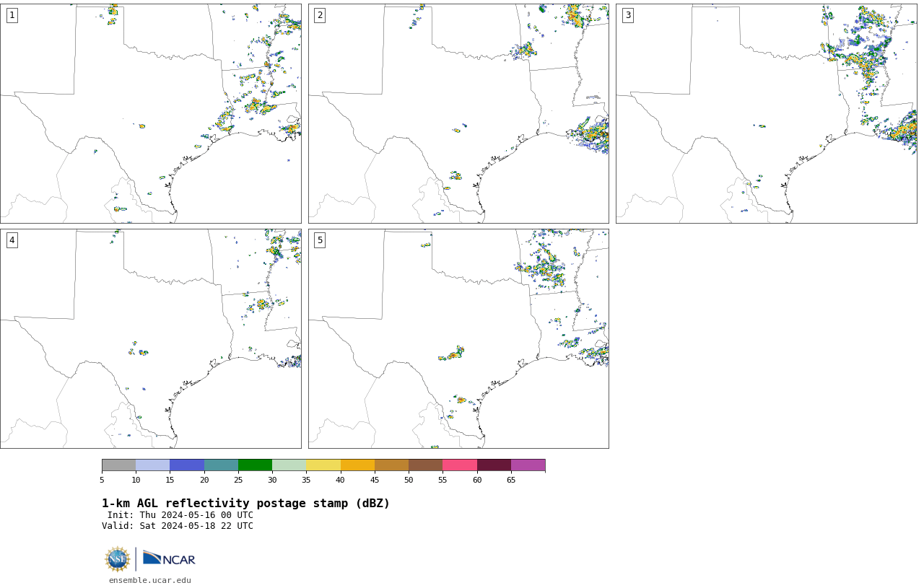The image size is (924, 588).
Task: Click the light lavender 10-15 dBZ swatch
Action: 153,465
